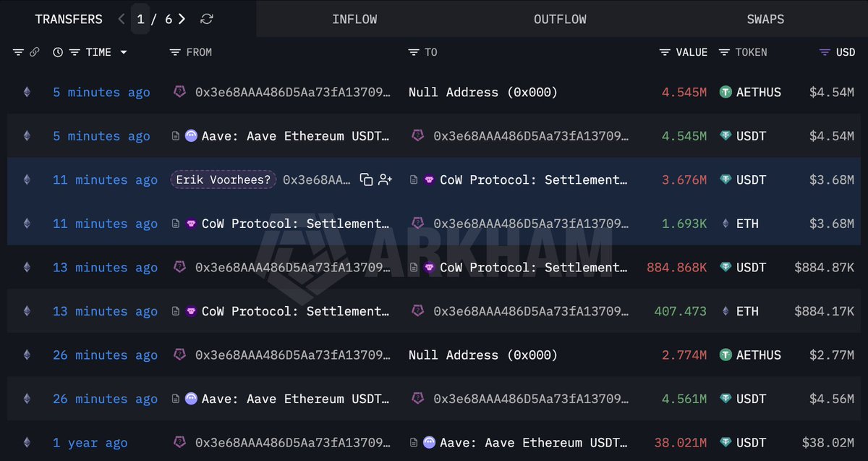This screenshot has width=868, height=461.
Task: Click the Erik Voorhees? entity label
Action: coord(224,179)
